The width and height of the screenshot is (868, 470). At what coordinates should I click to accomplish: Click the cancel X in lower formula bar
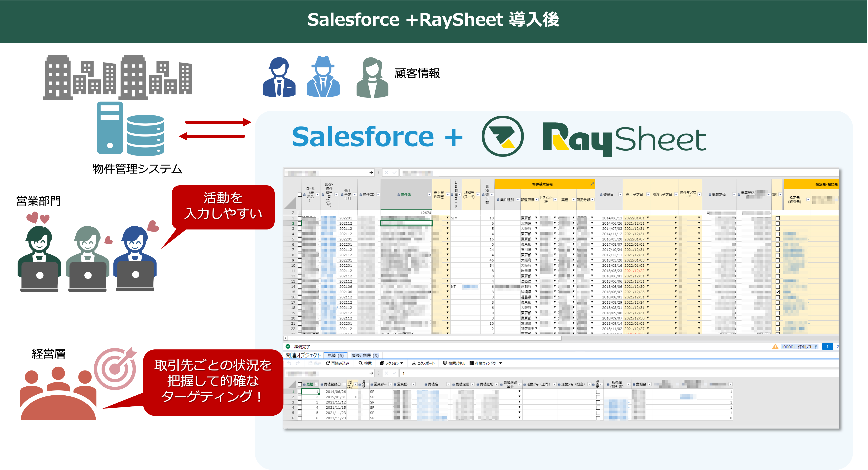386,373
